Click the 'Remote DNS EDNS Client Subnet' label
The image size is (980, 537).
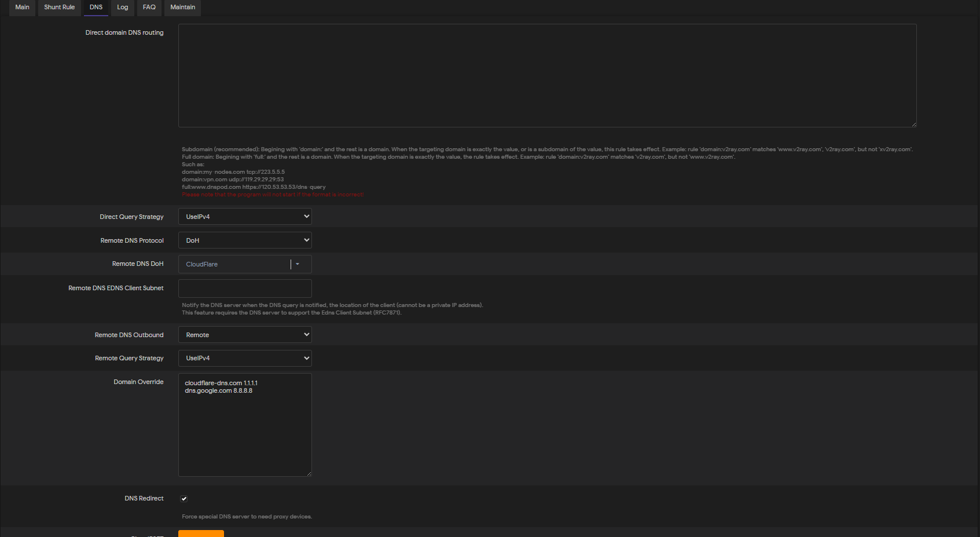116,288
